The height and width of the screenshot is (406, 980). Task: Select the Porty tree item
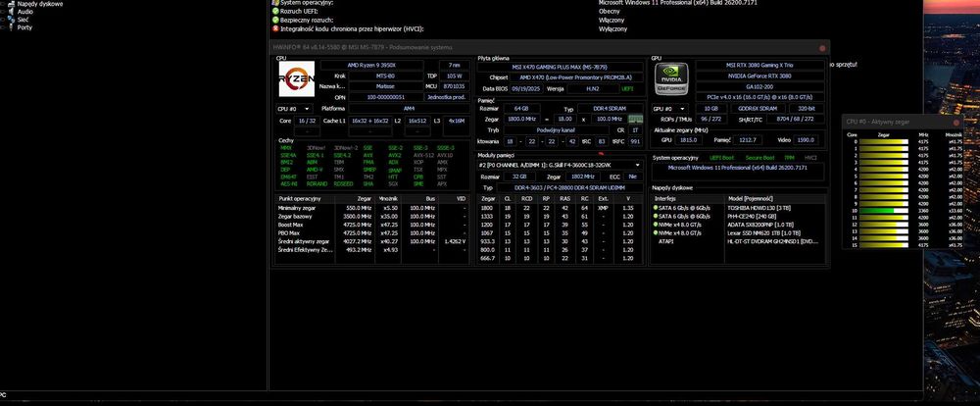[x=25, y=27]
